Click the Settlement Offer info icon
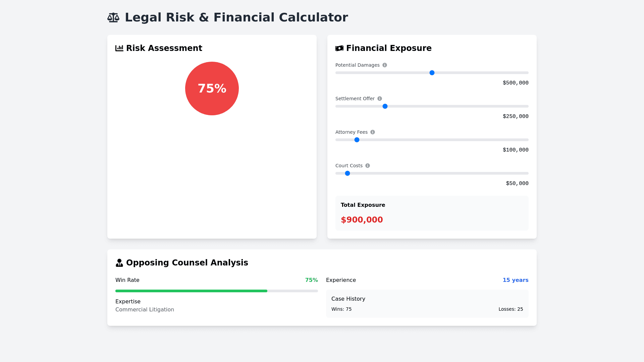This screenshot has width=644, height=362. pos(380,99)
